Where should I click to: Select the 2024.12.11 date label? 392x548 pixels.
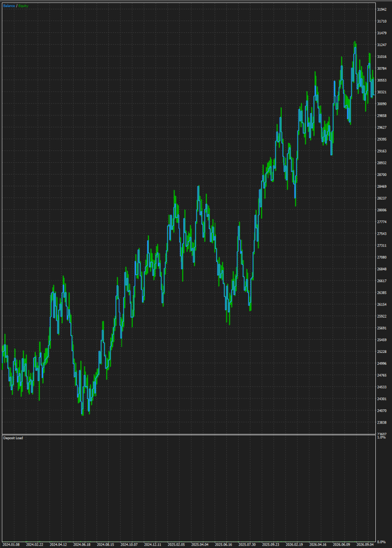coord(153,545)
